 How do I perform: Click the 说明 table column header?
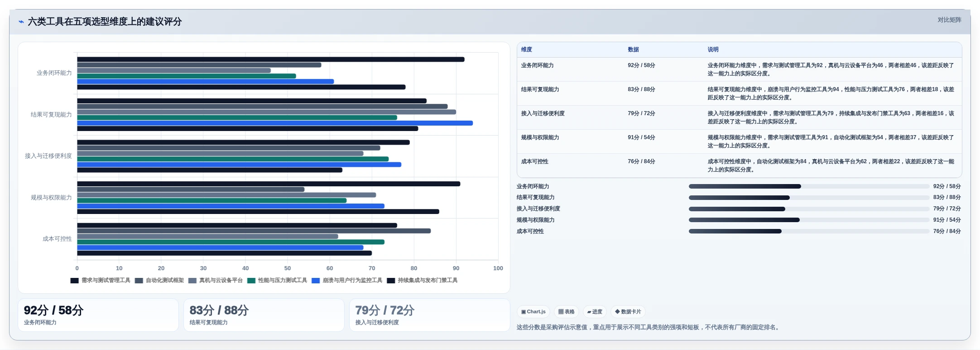click(x=713, y=50)
